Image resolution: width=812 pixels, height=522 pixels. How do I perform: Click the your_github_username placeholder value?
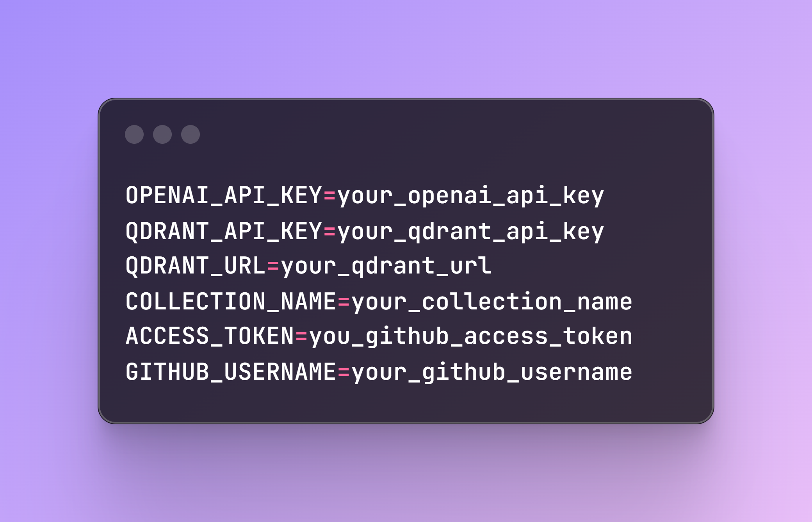tap(492, 373)
